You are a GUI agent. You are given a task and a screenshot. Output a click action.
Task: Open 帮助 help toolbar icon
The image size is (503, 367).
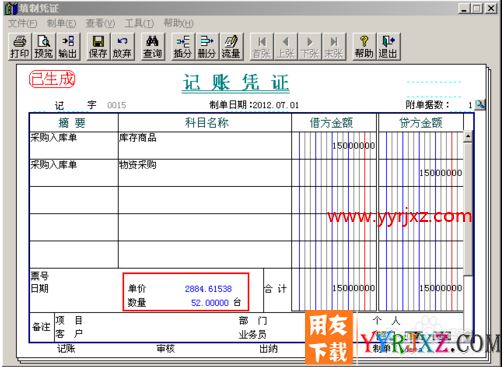[364, 46]
